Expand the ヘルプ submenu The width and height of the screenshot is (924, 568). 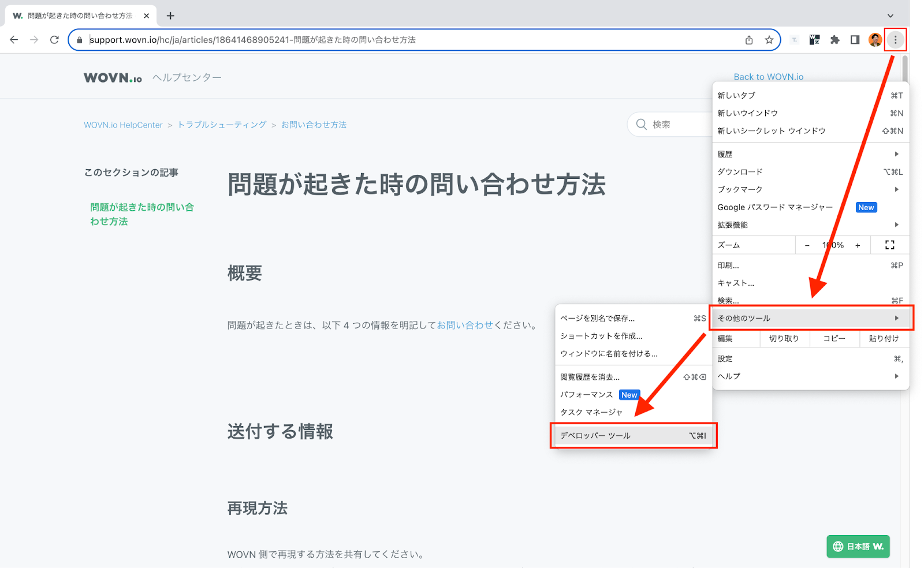[808, 376]
